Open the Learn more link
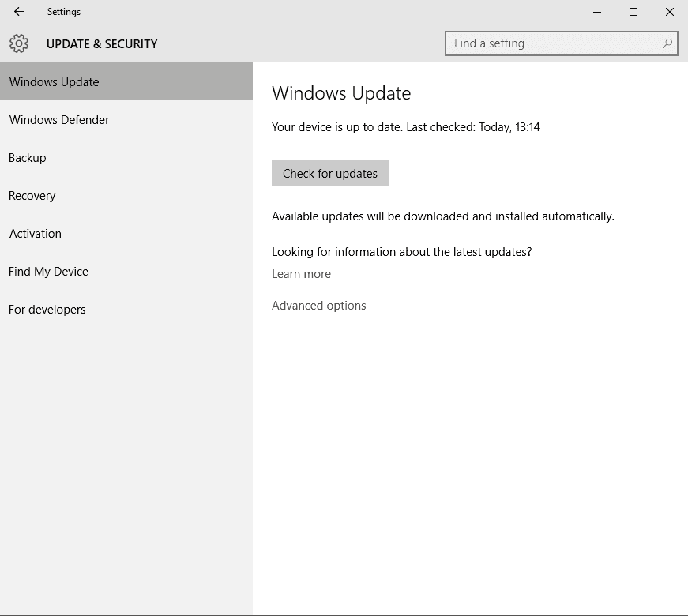 [301, 274]
